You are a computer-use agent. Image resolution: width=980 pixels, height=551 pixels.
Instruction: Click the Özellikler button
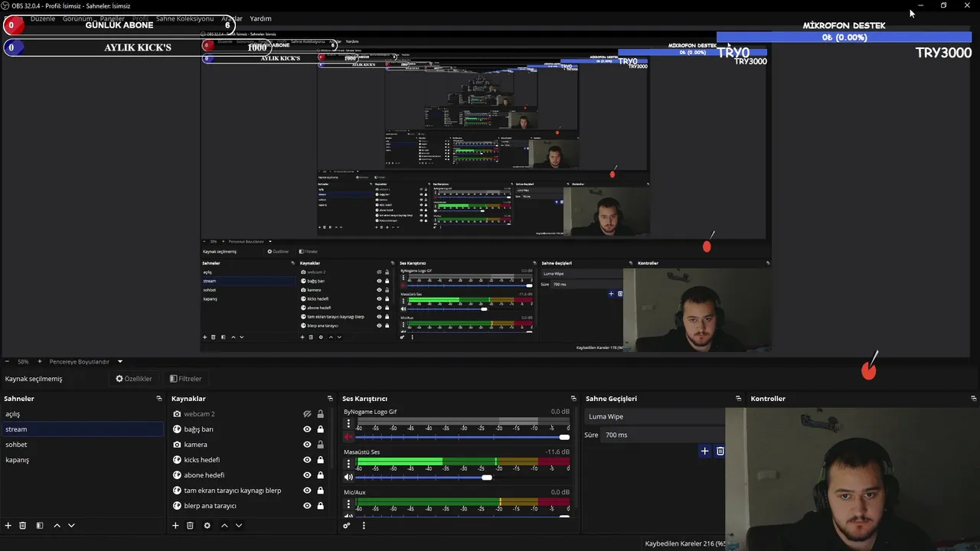click(134, 379)
